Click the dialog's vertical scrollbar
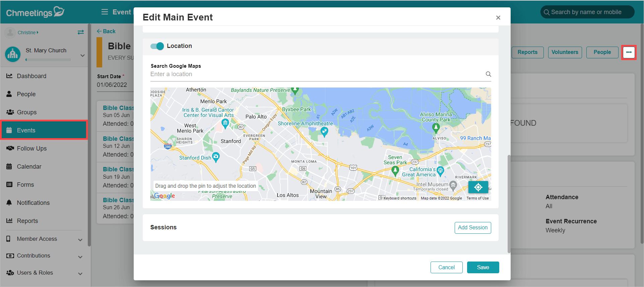Viewport: 644px width, 287px height. click(x=509, y=204)
